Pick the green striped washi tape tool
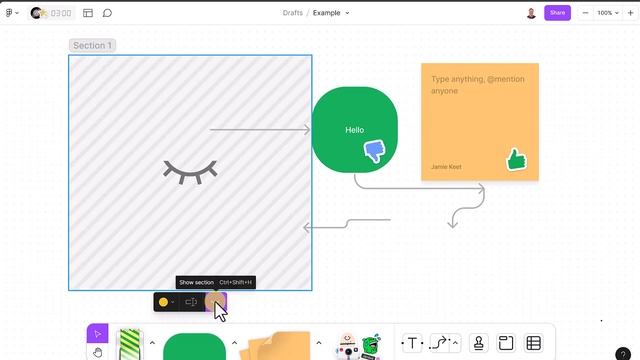640x360 pixels. pyautogui.click(x=130, y=345)
